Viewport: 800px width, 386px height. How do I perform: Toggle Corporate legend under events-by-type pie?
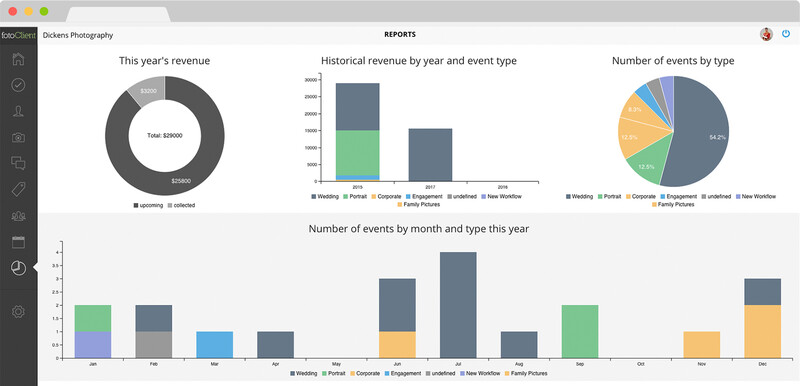click(x=641, y=196)
